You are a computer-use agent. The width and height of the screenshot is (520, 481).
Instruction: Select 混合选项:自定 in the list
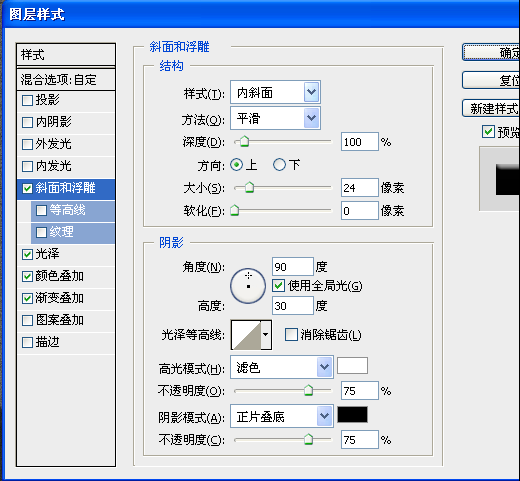tap(66, 80)
